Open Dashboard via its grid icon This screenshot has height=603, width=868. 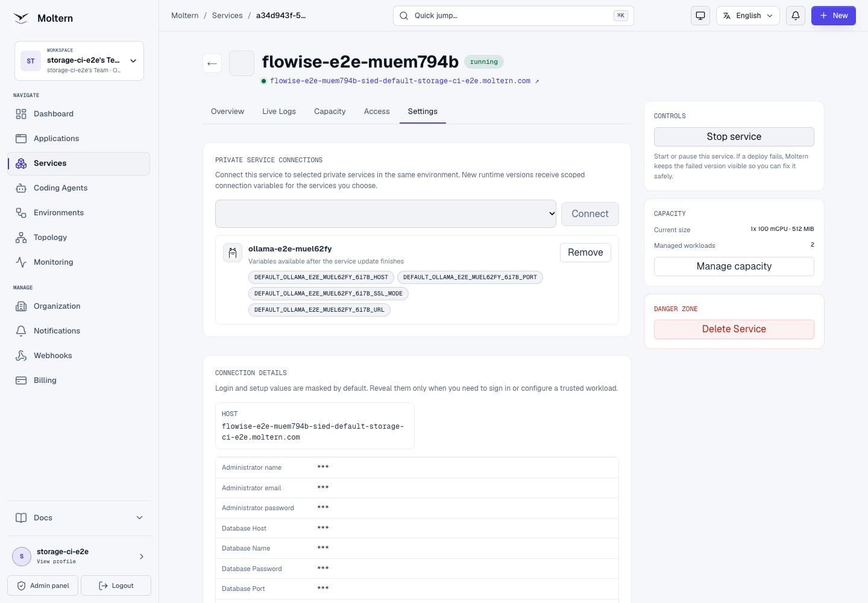(21, 114)
